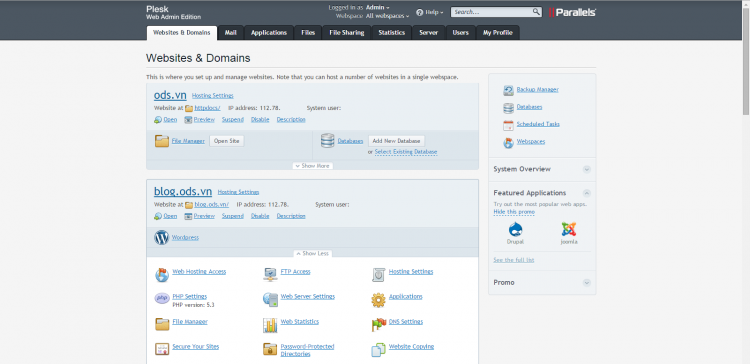Click Select Existing Database link
Screen dimensions: 750x364
click(406, 152)
